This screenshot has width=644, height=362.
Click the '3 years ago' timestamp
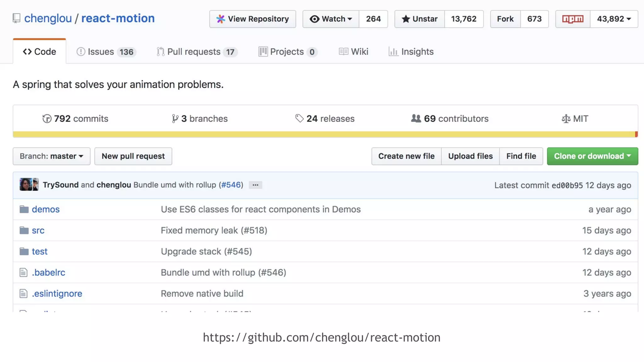tap(607, 293)
